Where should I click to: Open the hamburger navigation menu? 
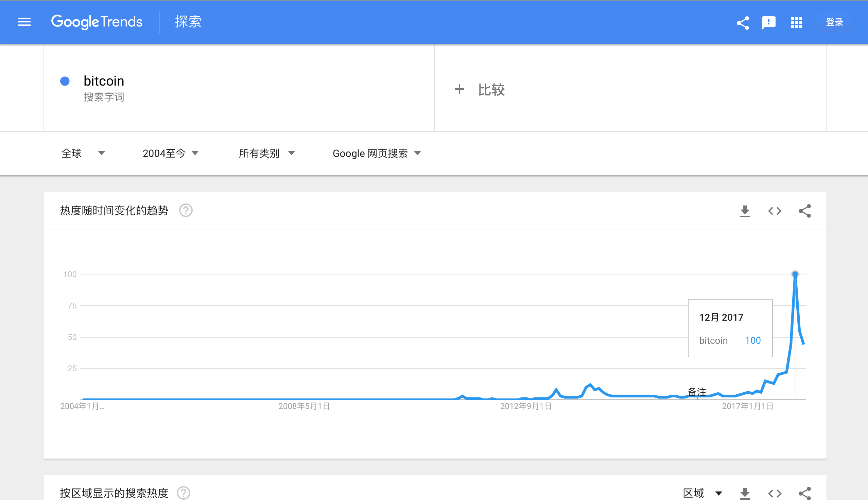coord(24,22)
